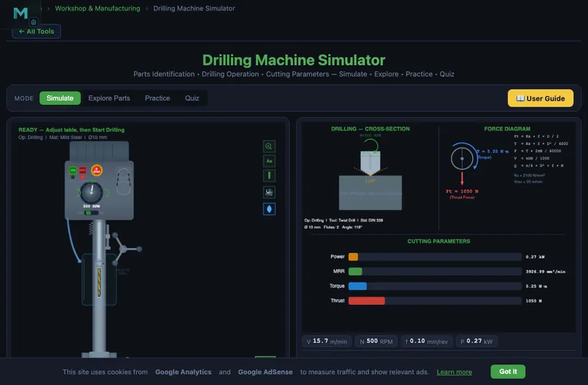Click the V 15.7 m/min readout chip

[x=327, y=341]
